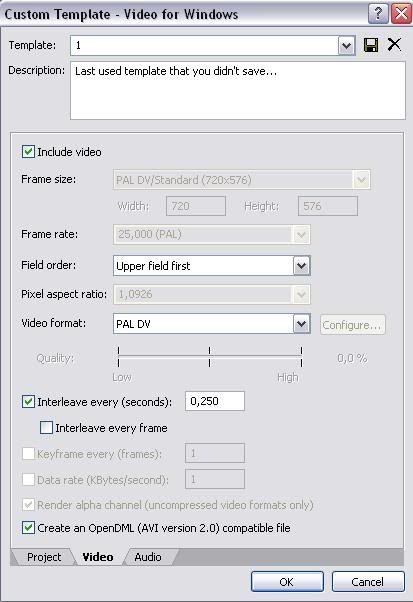Click the Cancel button
This screenshot has width=413, height=602.
(368, 582)
